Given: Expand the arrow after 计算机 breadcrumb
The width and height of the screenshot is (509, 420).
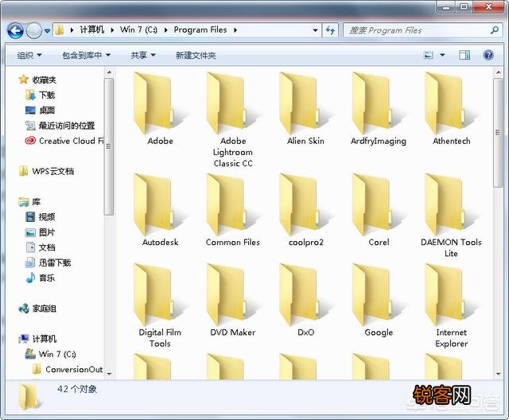Looking at the screenshot, I should pos(112,30).
